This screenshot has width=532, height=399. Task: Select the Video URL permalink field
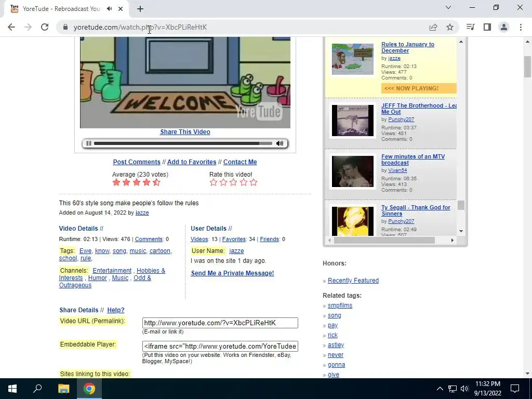click(220, 323)
